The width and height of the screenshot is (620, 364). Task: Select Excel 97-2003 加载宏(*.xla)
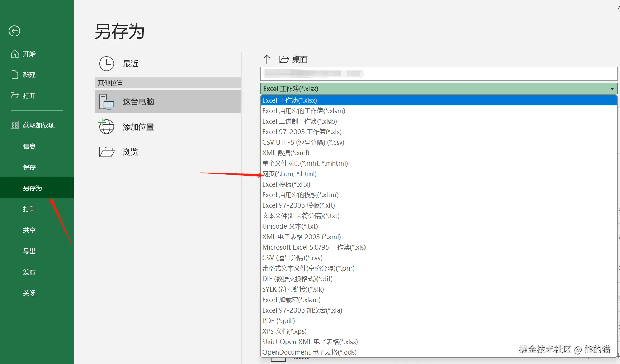pos(439,310)
